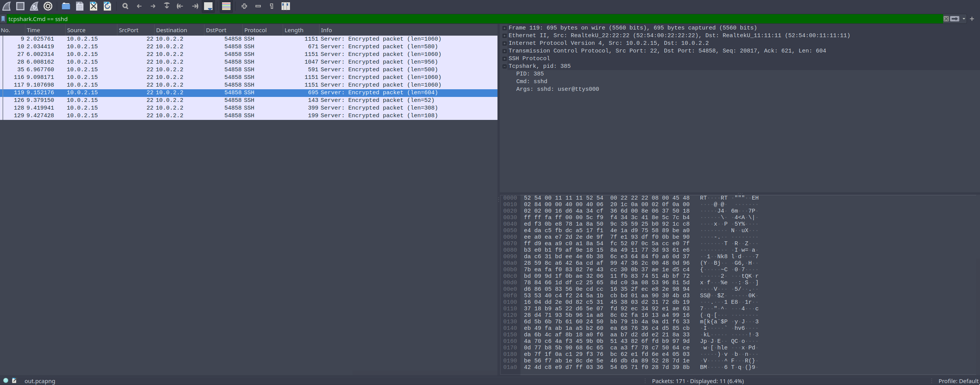Open the display filter dropdown arrow

click(963, 19)
